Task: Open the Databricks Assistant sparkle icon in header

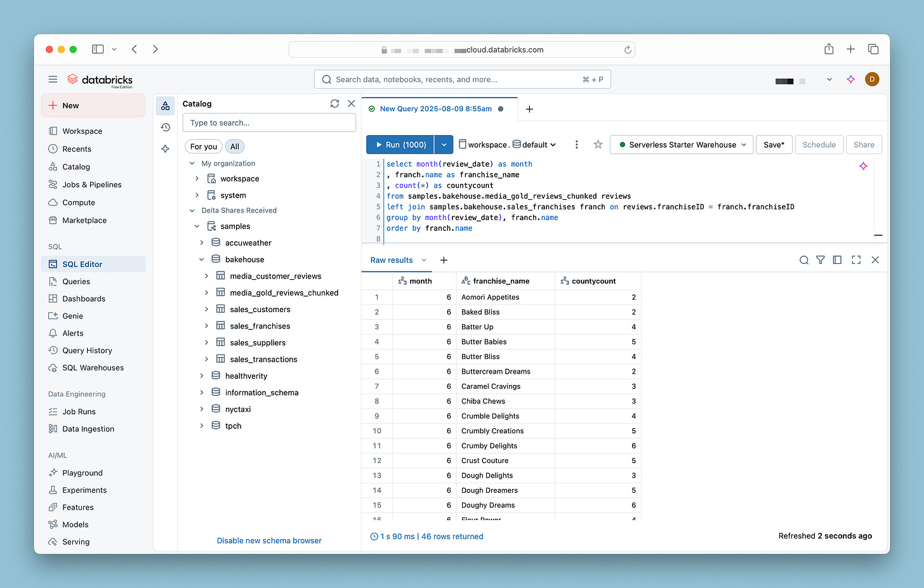Action: (850, 79)
